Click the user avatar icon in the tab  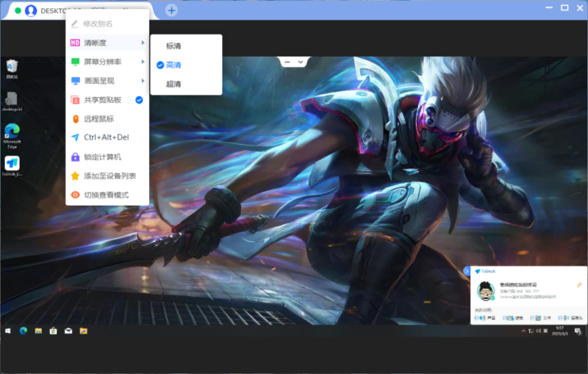tap(31, 10)
